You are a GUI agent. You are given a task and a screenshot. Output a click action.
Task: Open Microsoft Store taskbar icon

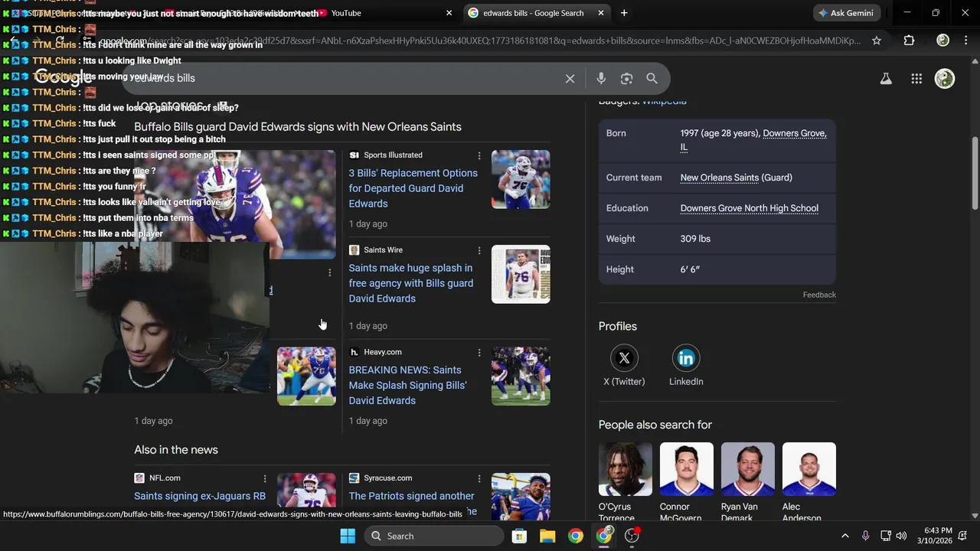click(x=519, y=536)
